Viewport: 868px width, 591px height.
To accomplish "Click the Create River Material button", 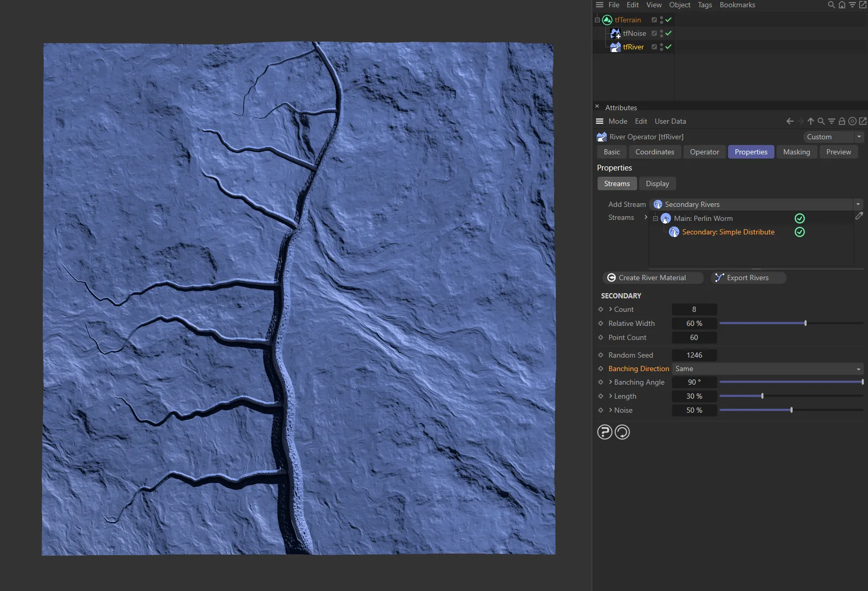I will [x=652, y=278].
